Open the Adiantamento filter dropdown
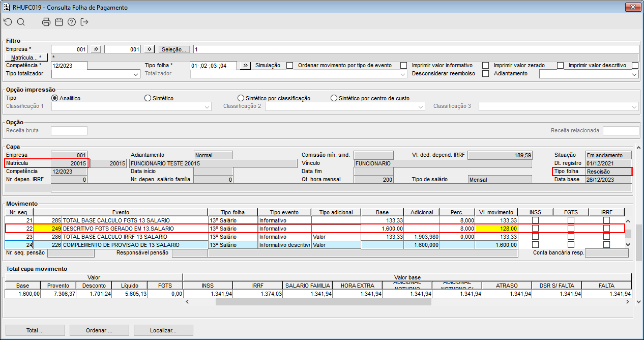644x340 pixels. tap(634, 74)
